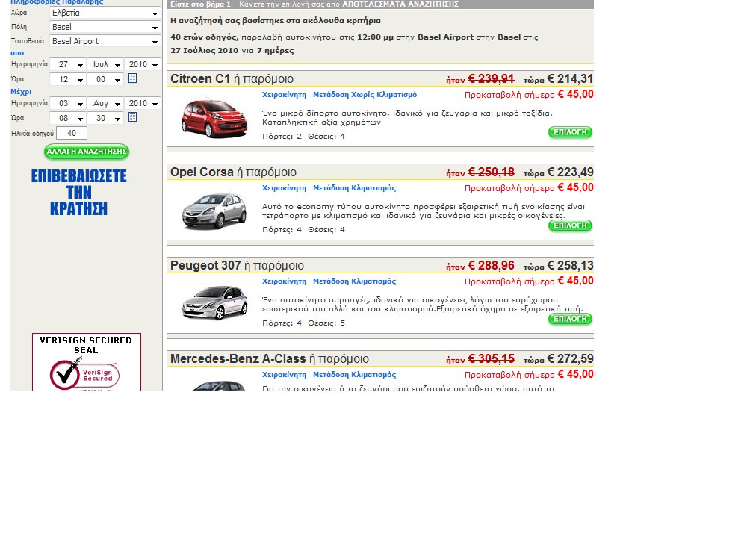Viewport: 747px width, 560px height.
Task: Click the silver Opel Corsa car image
Action: click(214, 211)
